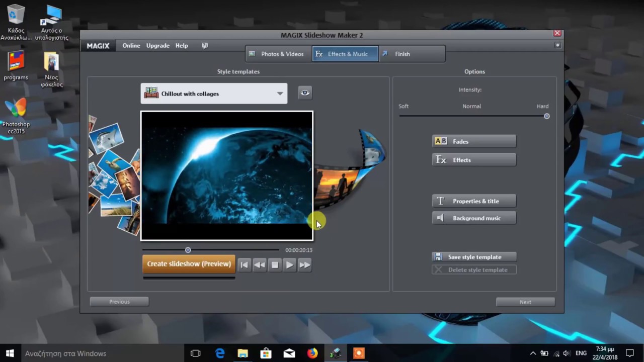Switch the ENG input language indicator
Viewport: 644px width, 362px height.
pyautogui.click(x=582, y=353)
